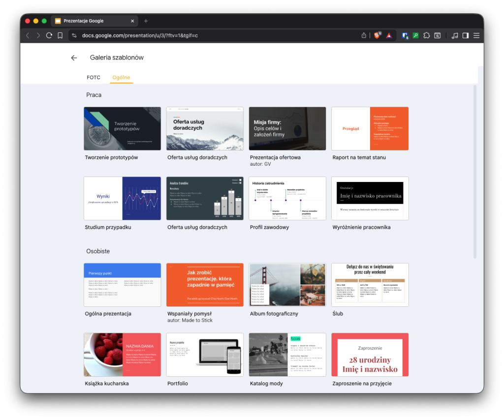The width and height of the screenshot is (504, 420).
Task: Open the Album fotograficzny template
Action: coord(287,285)
